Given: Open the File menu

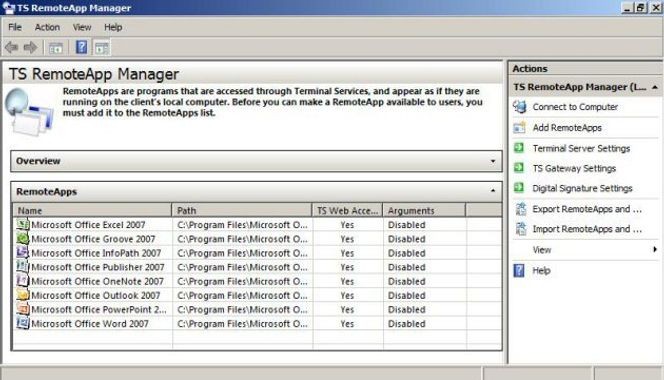Looking at the screenshot, I should (x=15, y=27).
